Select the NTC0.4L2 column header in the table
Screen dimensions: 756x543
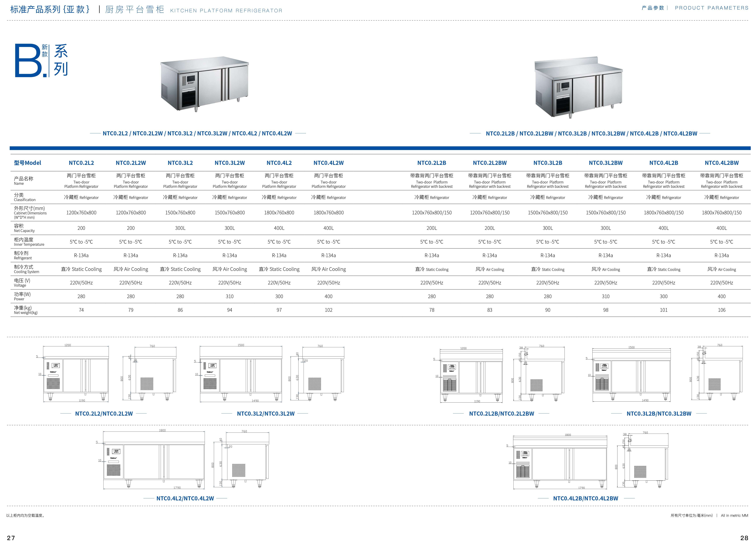click(x=279, y=163)
